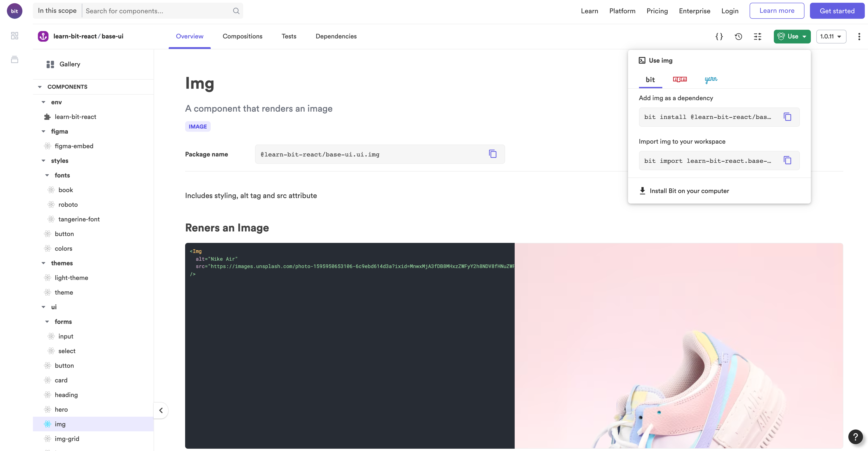Image resolution: width=868 pixels, height=451 pixels.
Task: Collapse the COMPONENTS tree section
Action: 40,87
